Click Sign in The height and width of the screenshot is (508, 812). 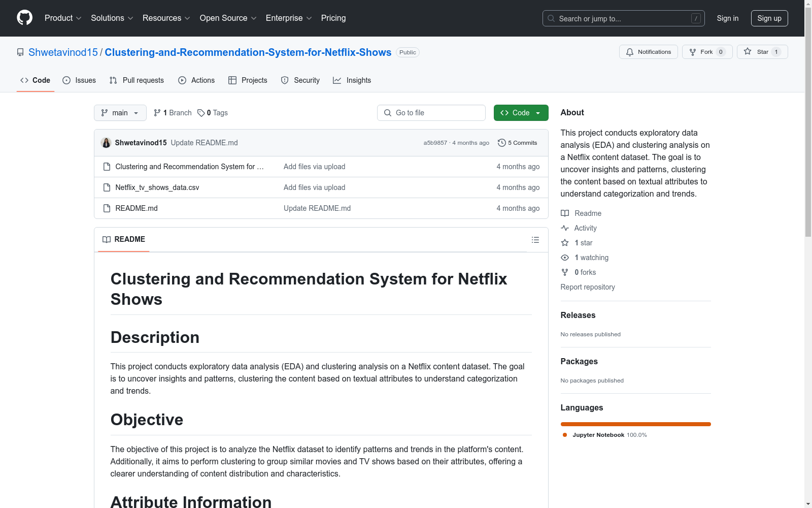pyautogui.click(x=728, y=18)
